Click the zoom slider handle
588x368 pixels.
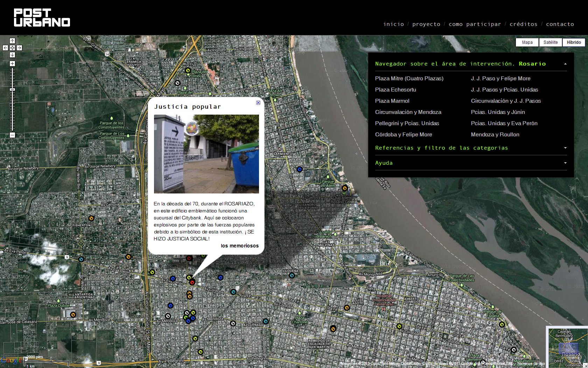point(12,90)
